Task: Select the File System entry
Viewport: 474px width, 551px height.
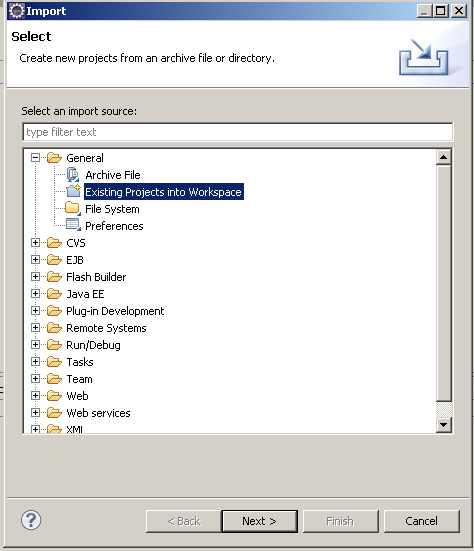Action: click(x=112, y=209)
